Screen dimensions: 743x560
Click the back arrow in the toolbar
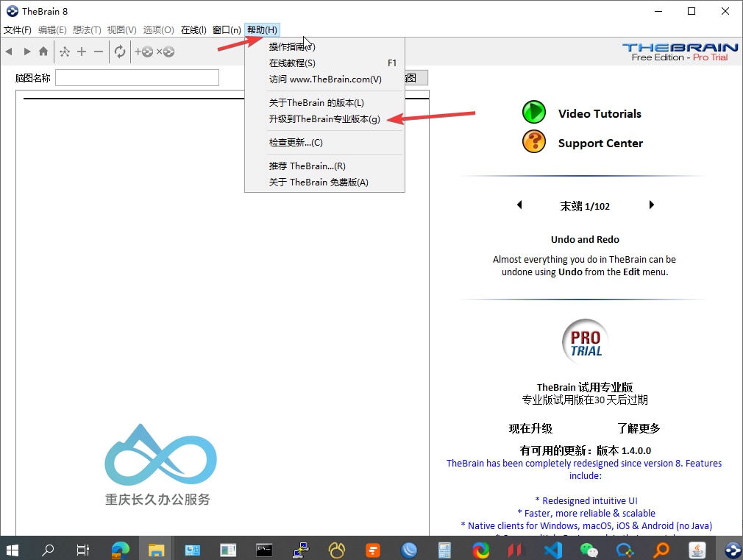coord(9,52)
